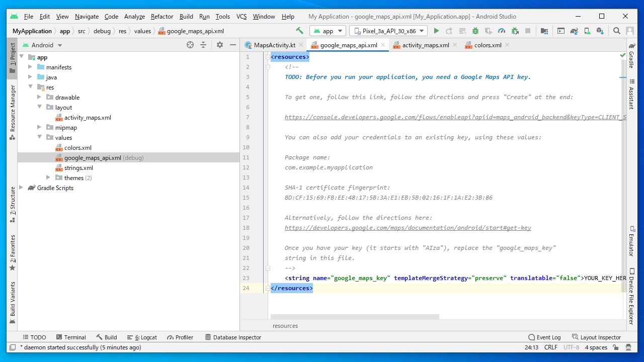The width and height of the screenshot is (644, 362).
Task: Expand the themes (2) node
Action: pyautogui.click(x=48, y=177)
